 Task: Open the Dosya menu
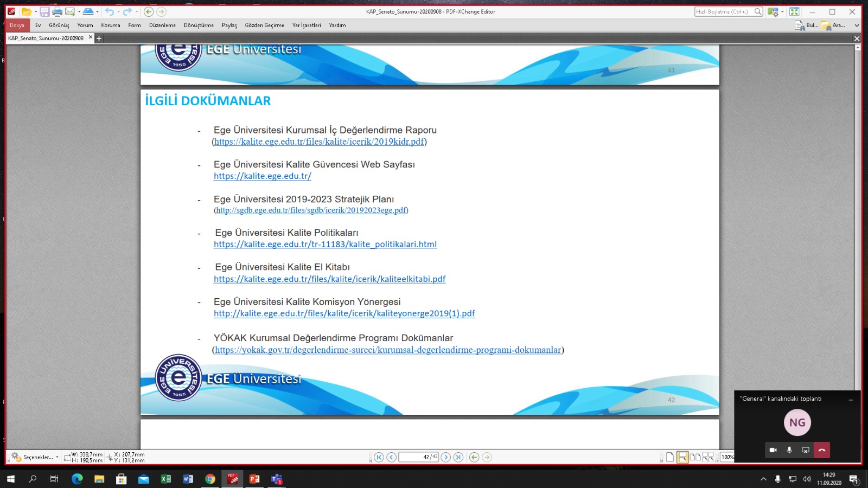point(17,25)
